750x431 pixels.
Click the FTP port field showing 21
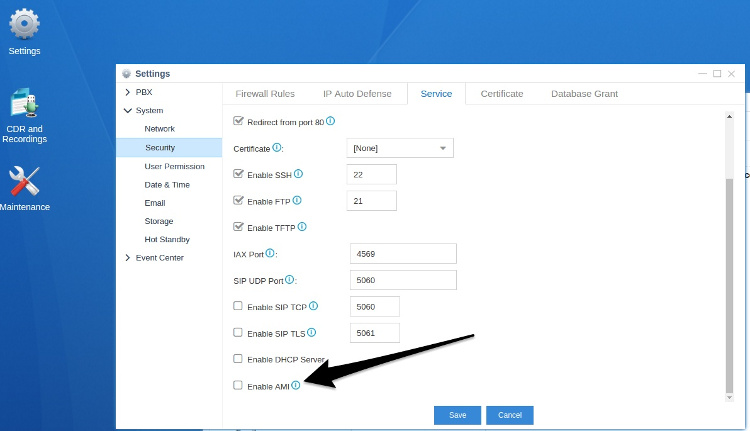pos(372,201)
